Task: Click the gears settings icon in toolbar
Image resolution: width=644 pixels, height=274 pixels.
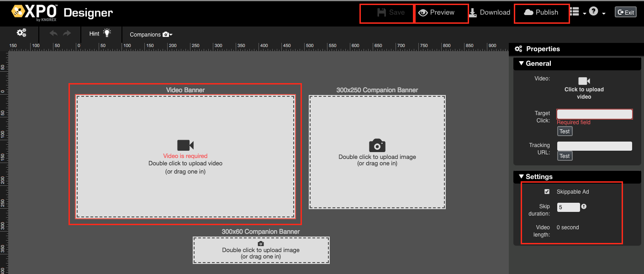Action: [21, 33]
